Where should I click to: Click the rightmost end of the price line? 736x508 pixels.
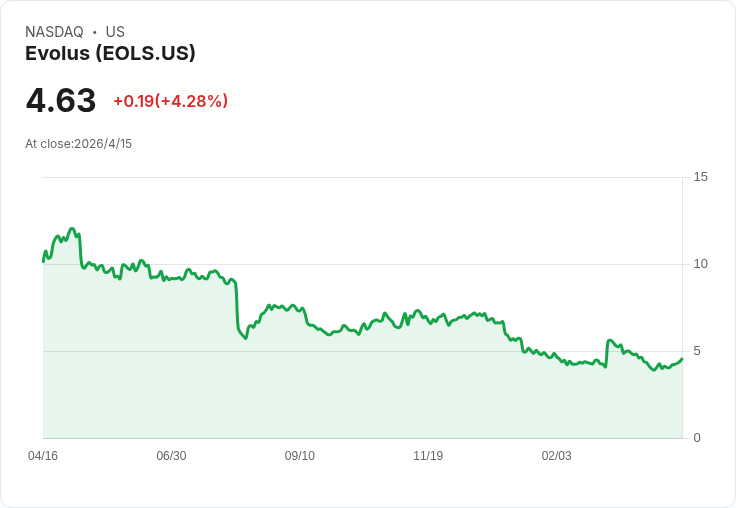tap(682, 358)
